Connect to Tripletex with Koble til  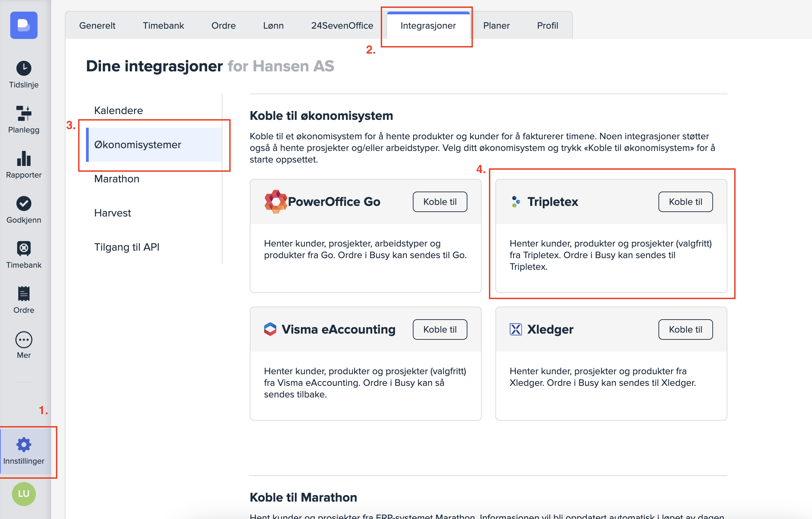point(685,202)
